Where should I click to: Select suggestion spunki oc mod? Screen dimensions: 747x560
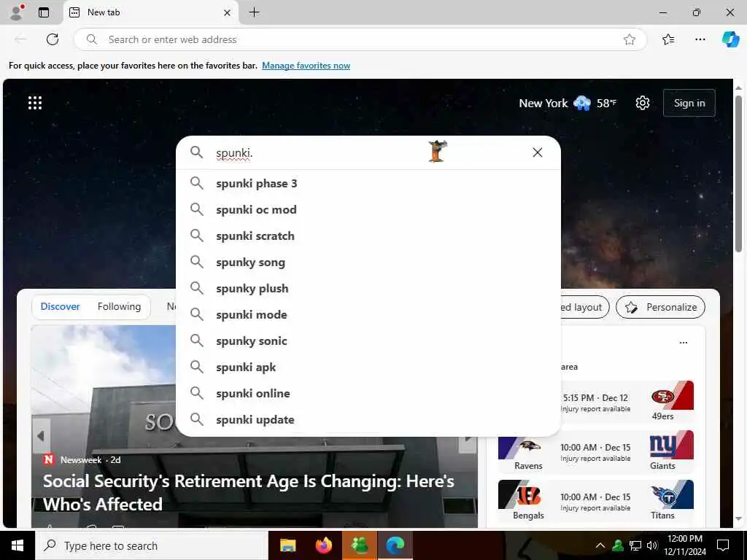pyautogui.click(x=368, y=209)
